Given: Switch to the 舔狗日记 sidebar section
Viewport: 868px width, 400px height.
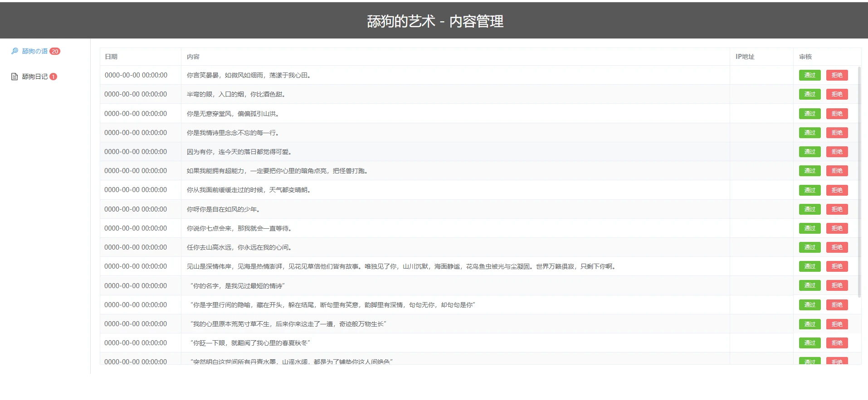Looking at the screenshot, I should point(34,77).
